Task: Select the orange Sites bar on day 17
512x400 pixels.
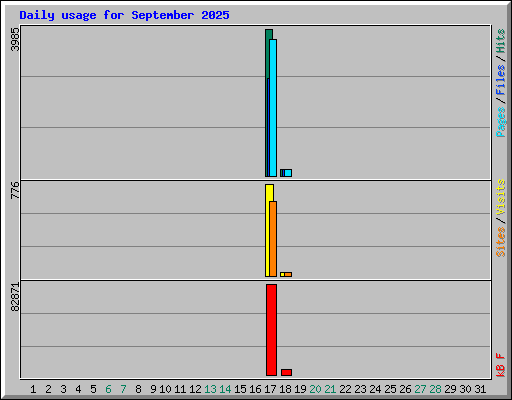Action: tap(273, 239)
